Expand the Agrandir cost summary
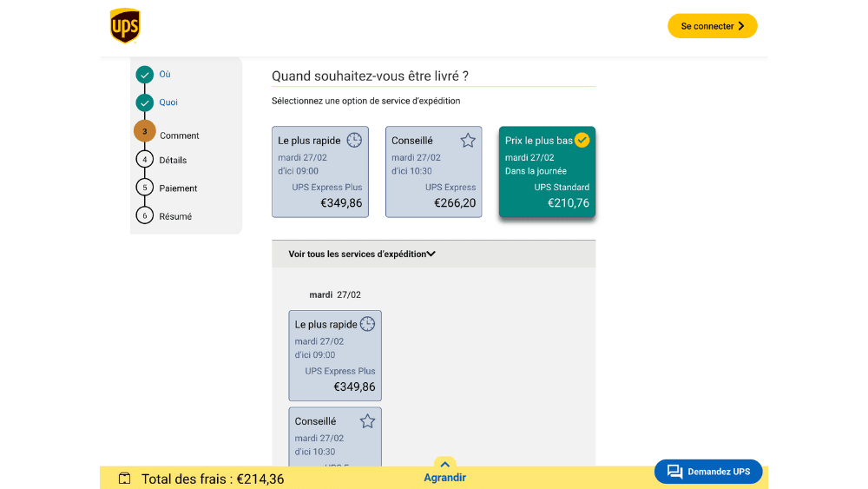Image resolution: width=868 pixels, height=489 pixels. click(444, 478)
